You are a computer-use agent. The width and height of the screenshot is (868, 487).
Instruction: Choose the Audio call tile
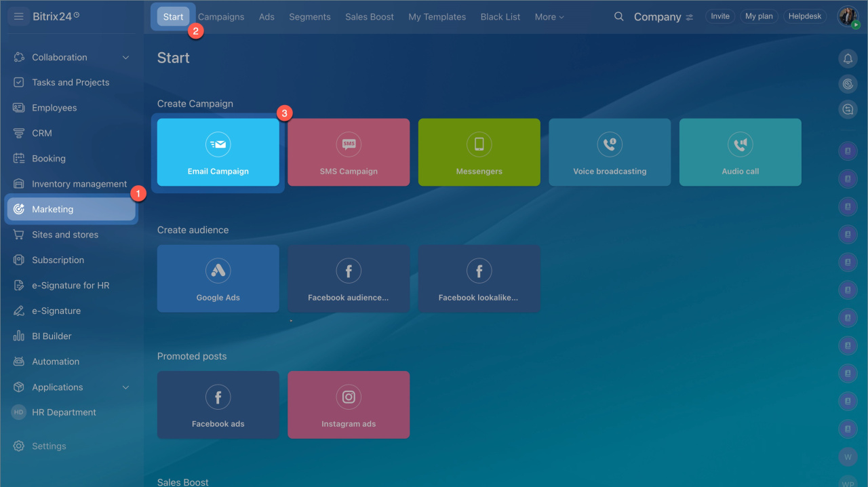[740, 153]
